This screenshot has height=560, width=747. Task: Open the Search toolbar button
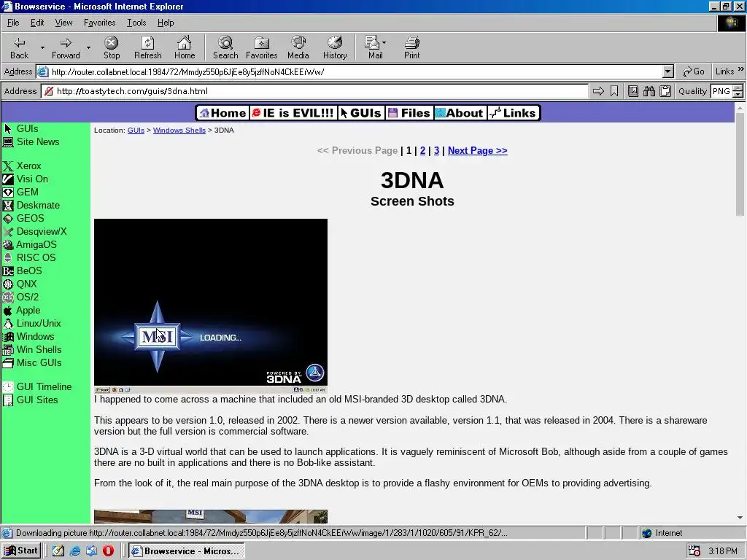point(225,47)
